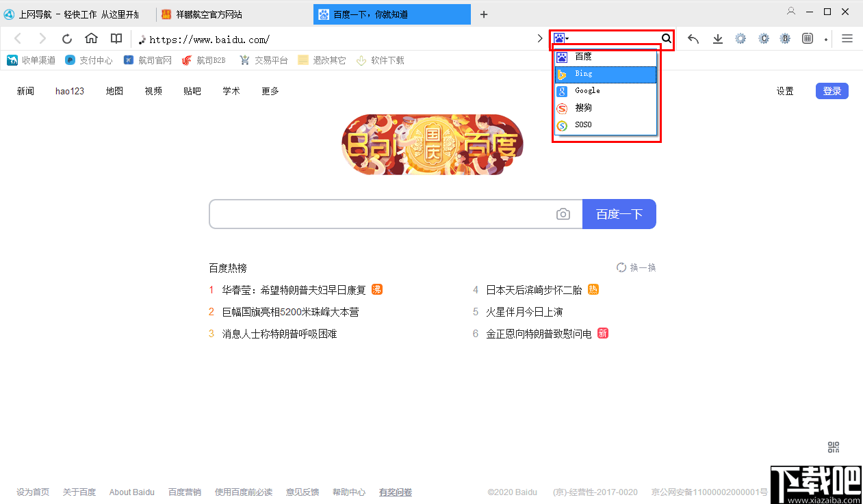Open headline 火星伴月今日上演
The width and height of the screenshot is (863, 504).
point(524,312)
